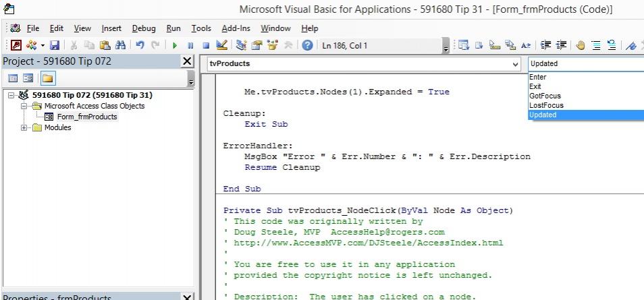Open the Properties Window toolbar icon
The height and width of the screenshot is (300, 644).
(x=257, y=45)
